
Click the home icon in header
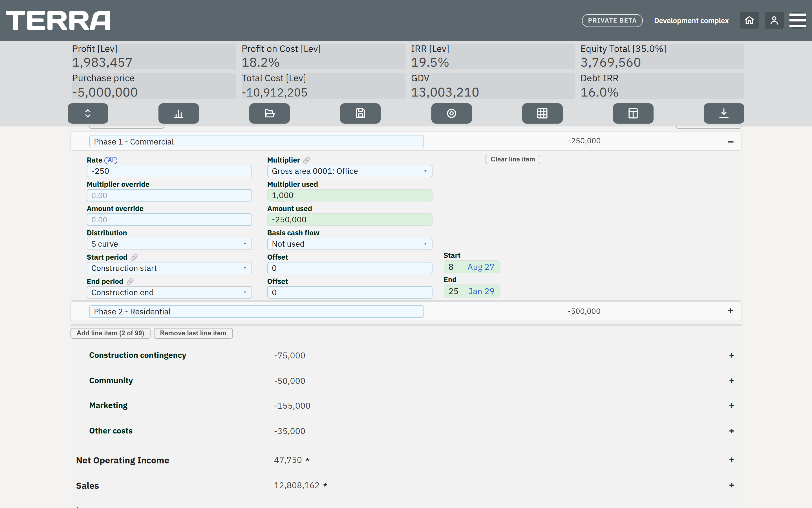[749, 21]
